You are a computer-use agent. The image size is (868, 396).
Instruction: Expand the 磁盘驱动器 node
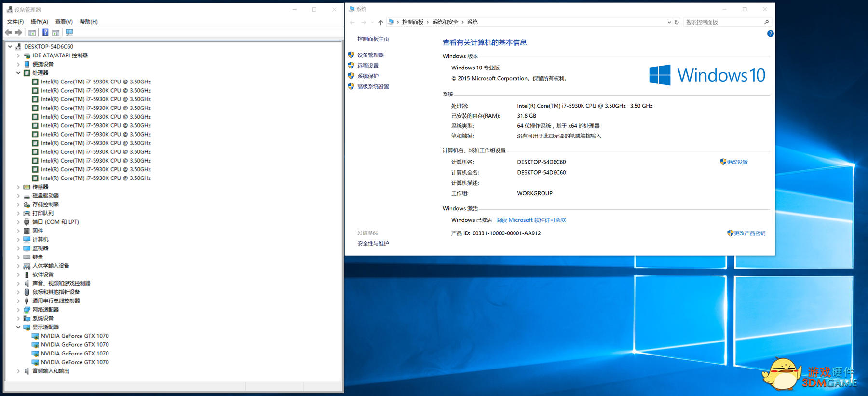(x=18, y=196)
